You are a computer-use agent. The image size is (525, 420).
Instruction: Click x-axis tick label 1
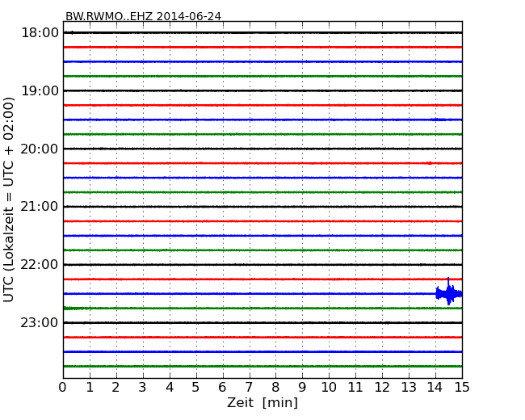90,387
